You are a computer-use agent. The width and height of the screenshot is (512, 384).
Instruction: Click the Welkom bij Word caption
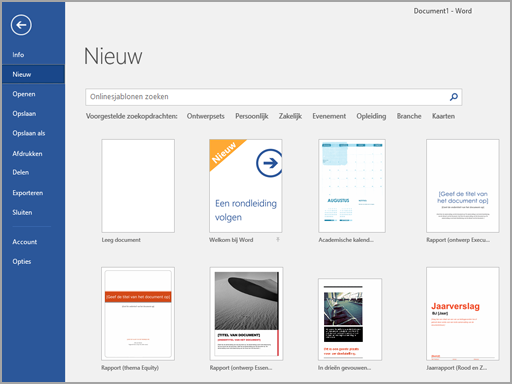click(x=231, y=240)
